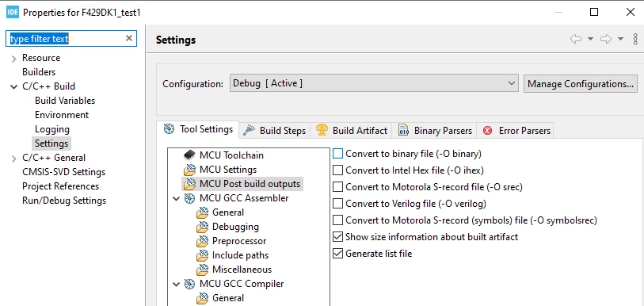This screenshot has height=306, width=644.
Task: Enable Convert to binary file checkbox
Action: coord(337,154)
